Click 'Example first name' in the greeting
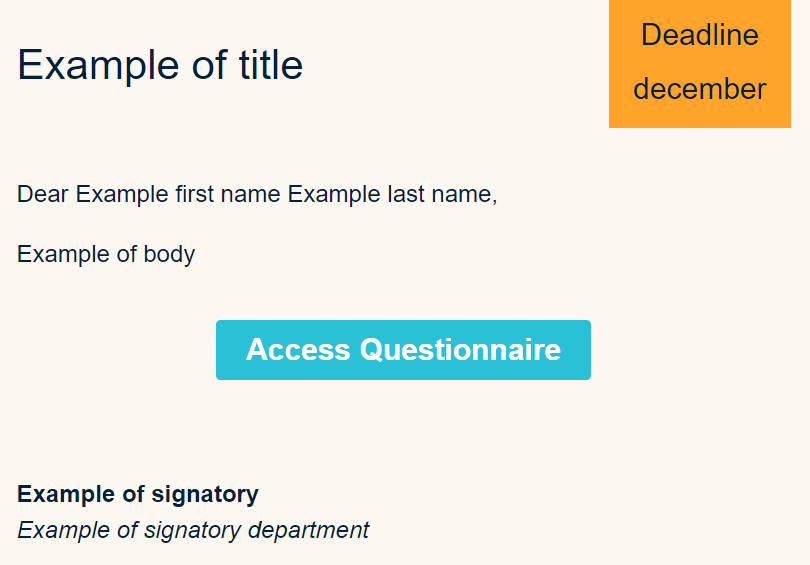810x565 pixels. click(x=179, y=194)
